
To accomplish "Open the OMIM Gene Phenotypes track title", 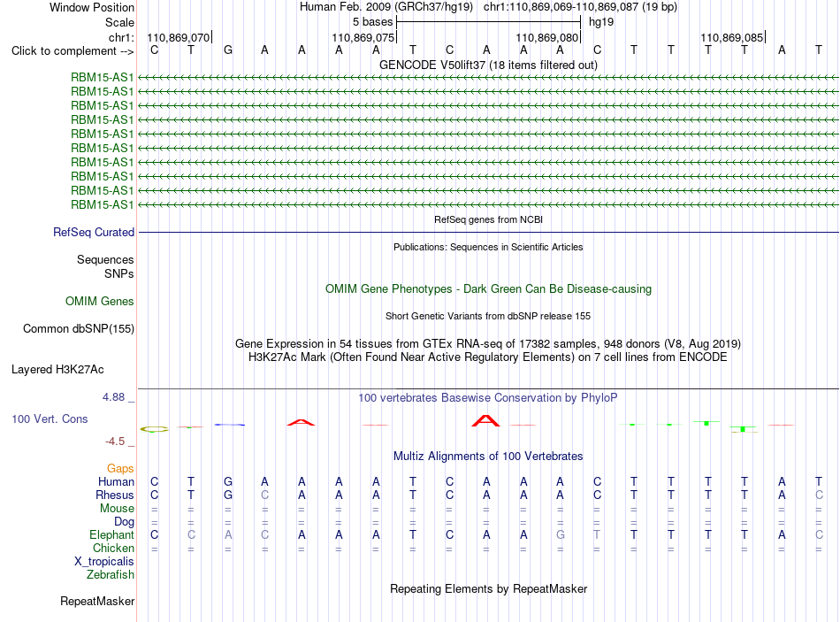I will (x=488, y=289).
